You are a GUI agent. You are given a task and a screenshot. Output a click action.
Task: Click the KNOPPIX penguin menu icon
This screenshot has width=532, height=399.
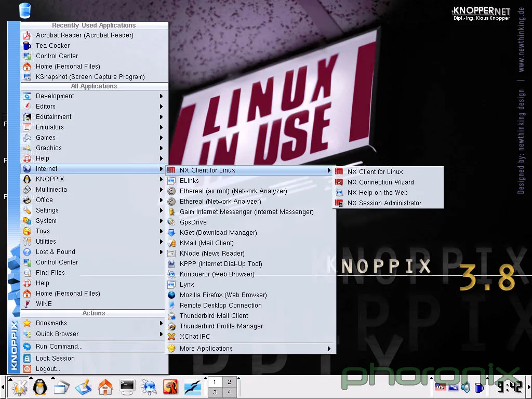click(x=27, y=179)
